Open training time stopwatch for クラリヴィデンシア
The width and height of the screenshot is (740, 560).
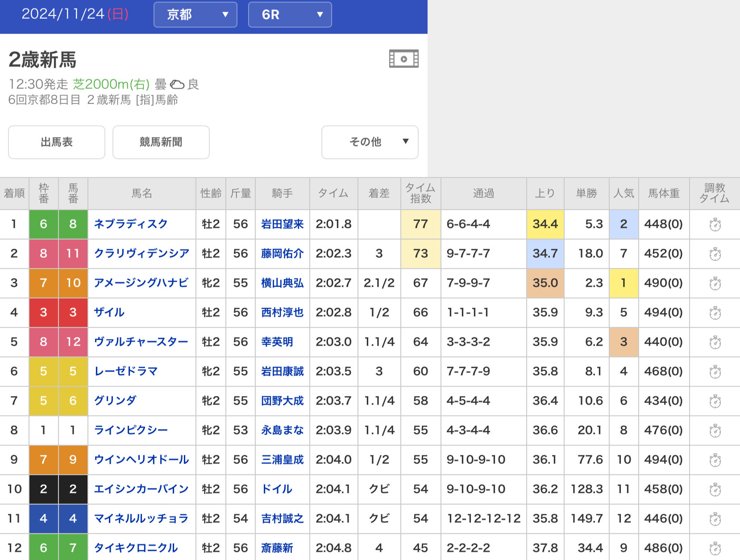tap(715, 254)
